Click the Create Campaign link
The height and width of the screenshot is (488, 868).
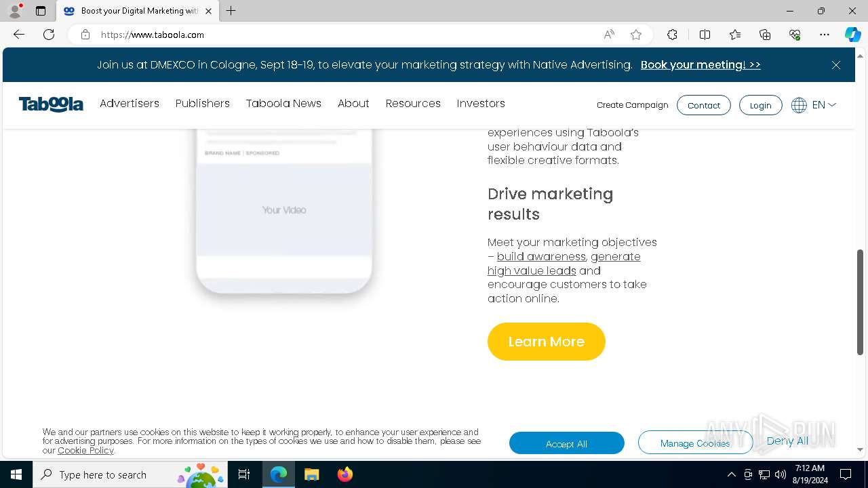pos(633,105)
